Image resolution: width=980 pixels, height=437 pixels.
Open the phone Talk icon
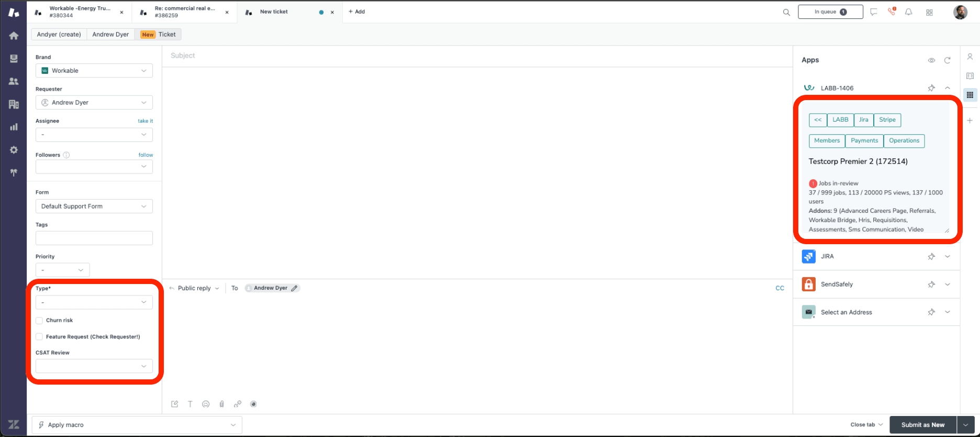tap(892, 12)
